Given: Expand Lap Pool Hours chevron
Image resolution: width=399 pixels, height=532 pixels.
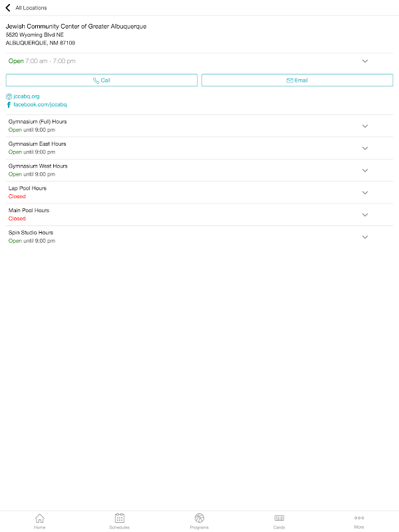Looking at the screenshot, I should tap(365, 193).
